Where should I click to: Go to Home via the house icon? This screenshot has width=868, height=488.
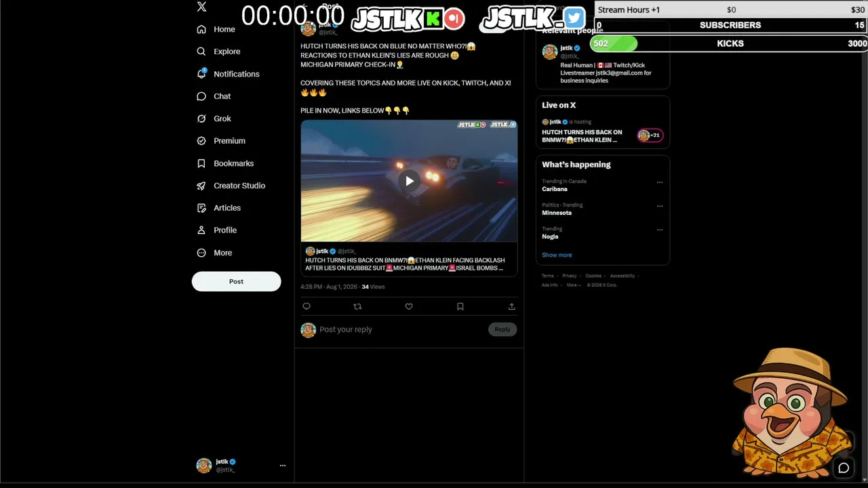[201, 29]
